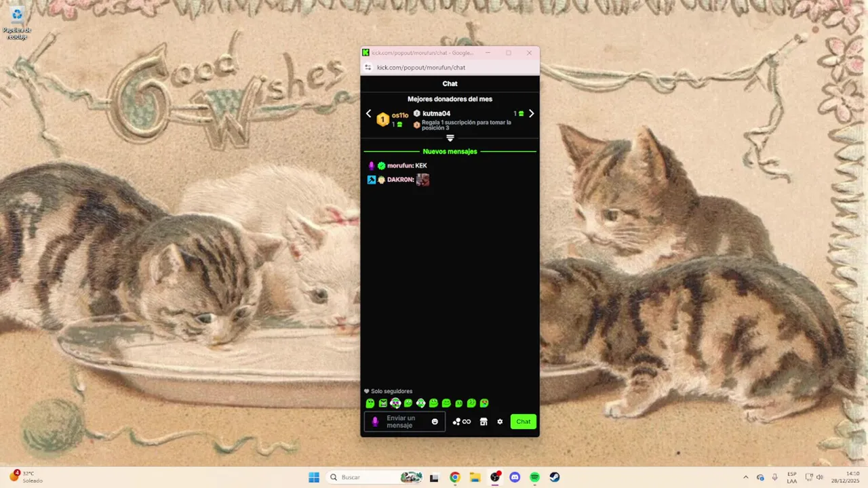The height and width of the screenshot is (488, 868).
Task: Send message with green Chat button
Action: (x=524, y=422)
